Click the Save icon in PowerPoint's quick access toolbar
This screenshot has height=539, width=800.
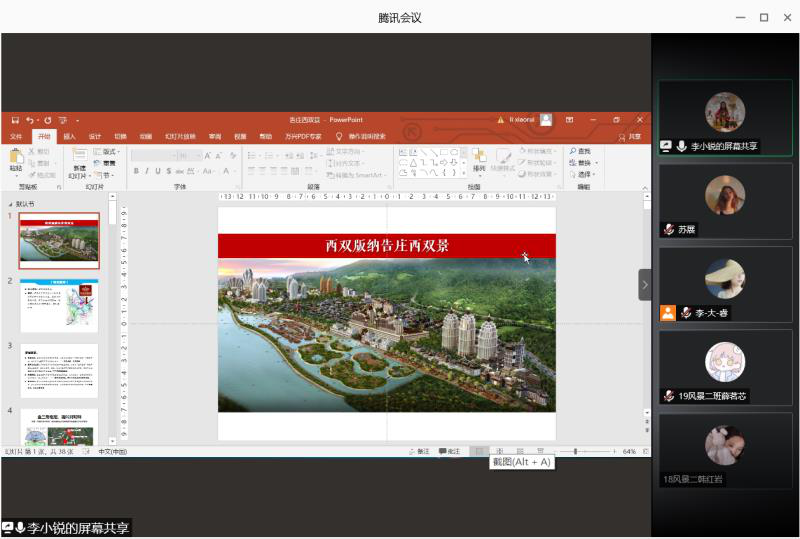click(x=15, y=120)
